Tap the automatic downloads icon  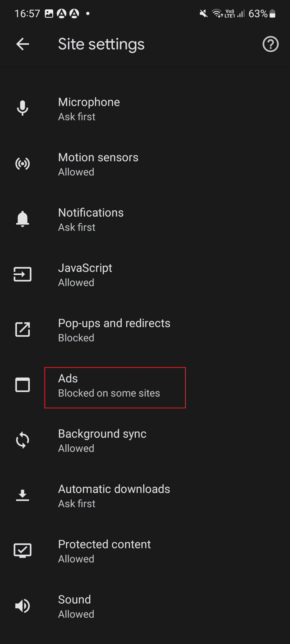coord(22,495)
